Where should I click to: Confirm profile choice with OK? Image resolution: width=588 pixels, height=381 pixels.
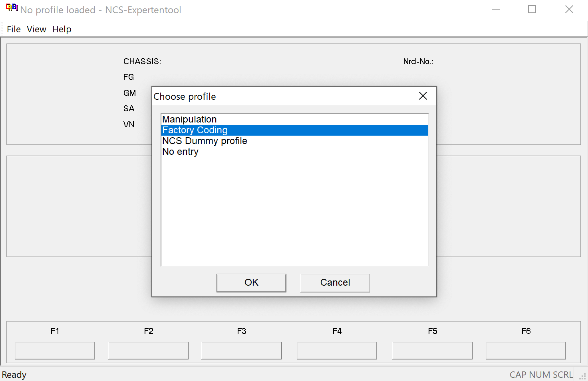251,282
